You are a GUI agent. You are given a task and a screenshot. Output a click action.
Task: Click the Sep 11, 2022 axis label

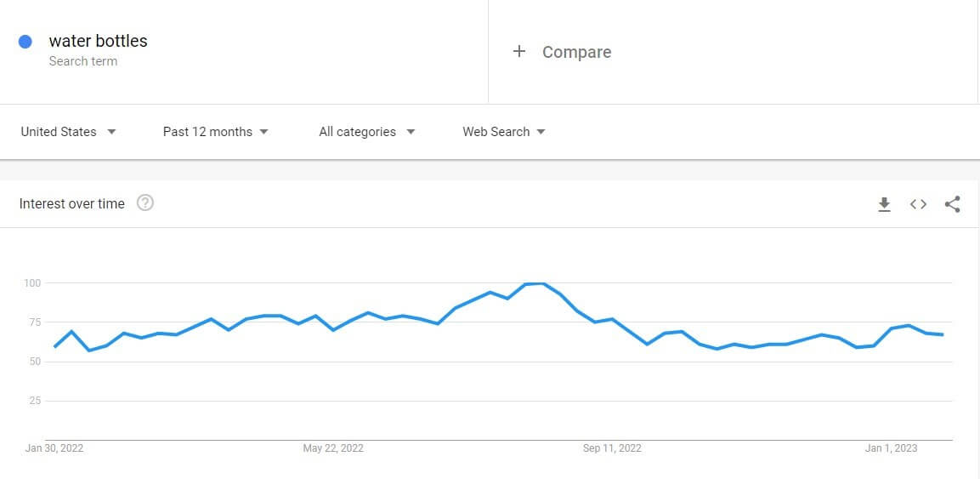(612, 448)
